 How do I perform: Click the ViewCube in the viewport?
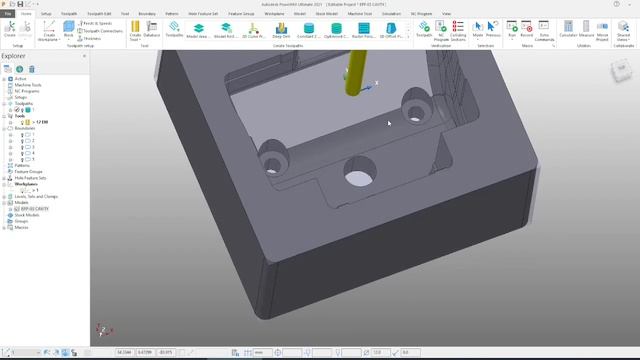622,70
